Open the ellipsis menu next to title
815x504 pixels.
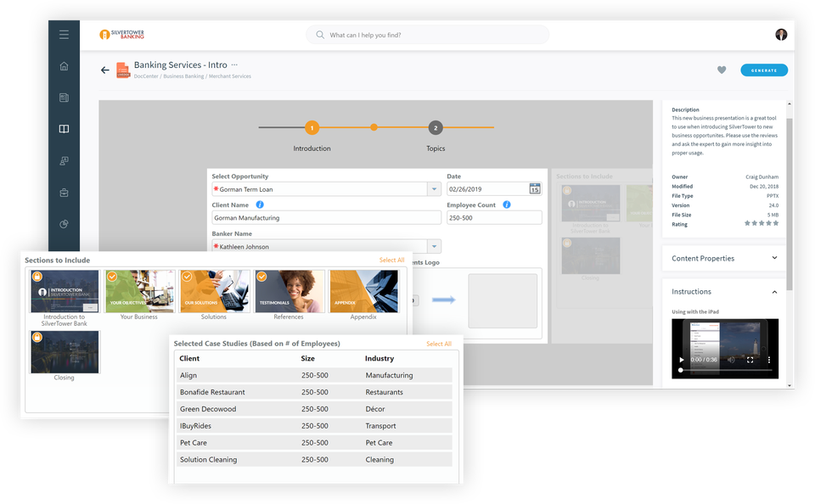234,65
